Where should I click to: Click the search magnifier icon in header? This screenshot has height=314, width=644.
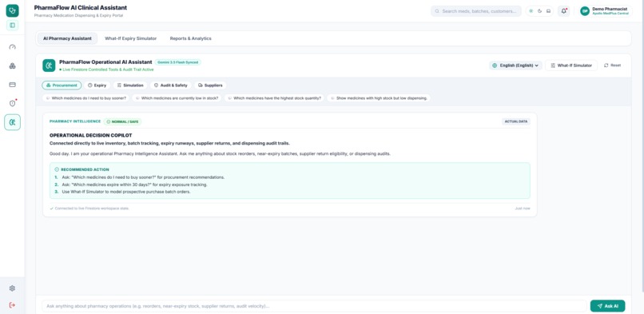(x=437, y=11)
